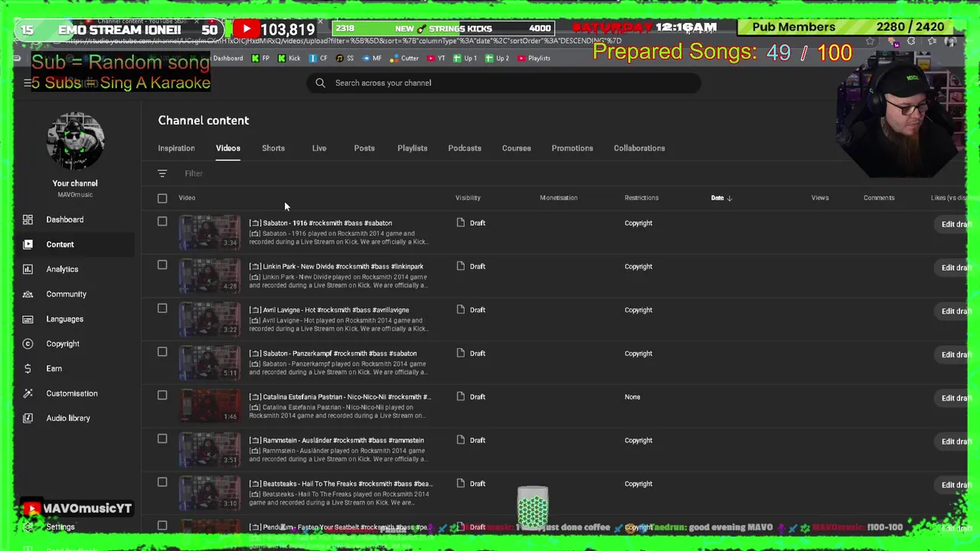Open the Community sidebar icon

[28, 294]
